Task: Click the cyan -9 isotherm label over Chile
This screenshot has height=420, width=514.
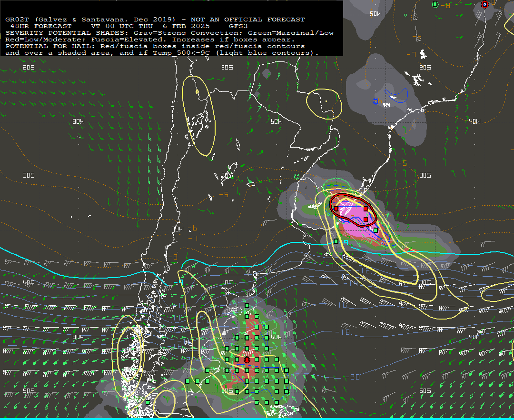Action: 178,281
